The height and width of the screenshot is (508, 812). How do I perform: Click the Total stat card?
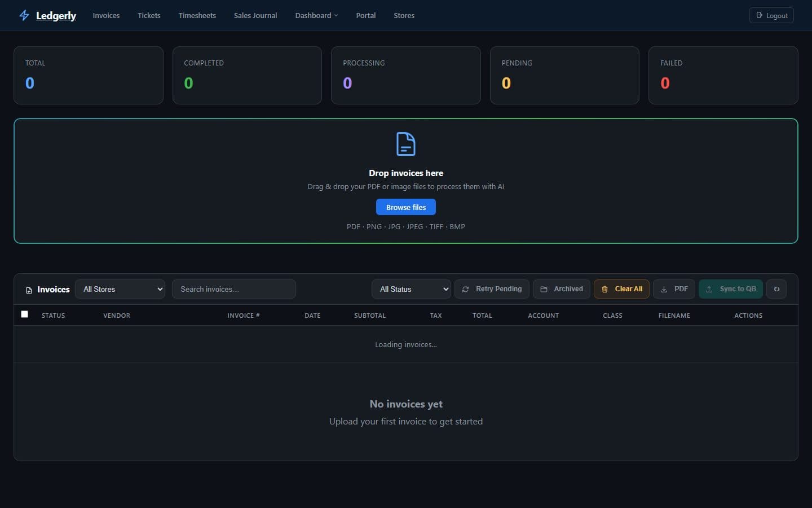tap(89, 75)
